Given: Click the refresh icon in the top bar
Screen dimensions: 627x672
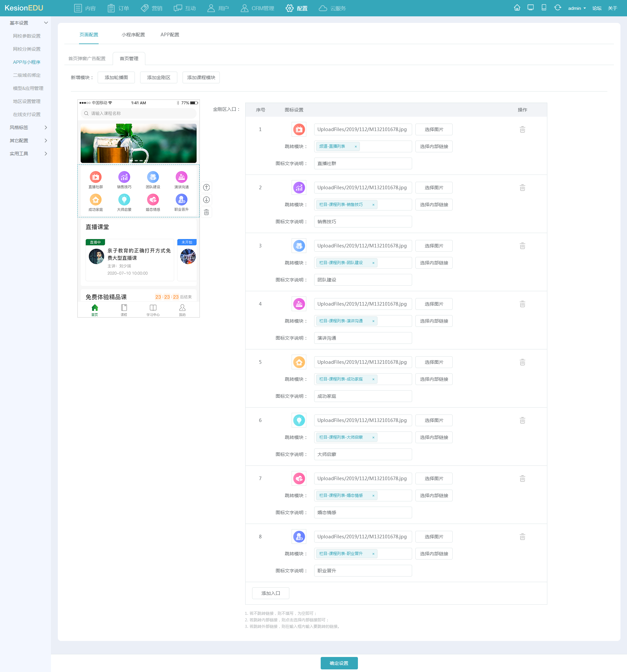Looking at the screenshot, I should pyautogui.click(x=558, y=7).
